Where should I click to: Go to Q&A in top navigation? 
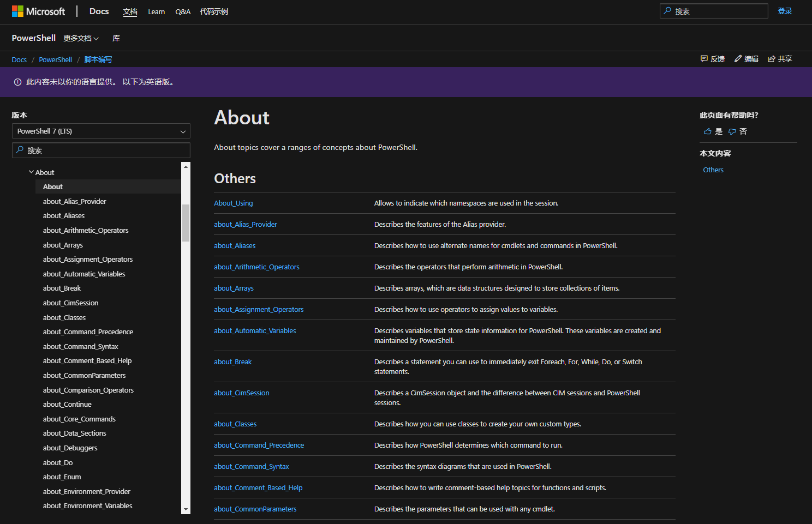[183, 12]
